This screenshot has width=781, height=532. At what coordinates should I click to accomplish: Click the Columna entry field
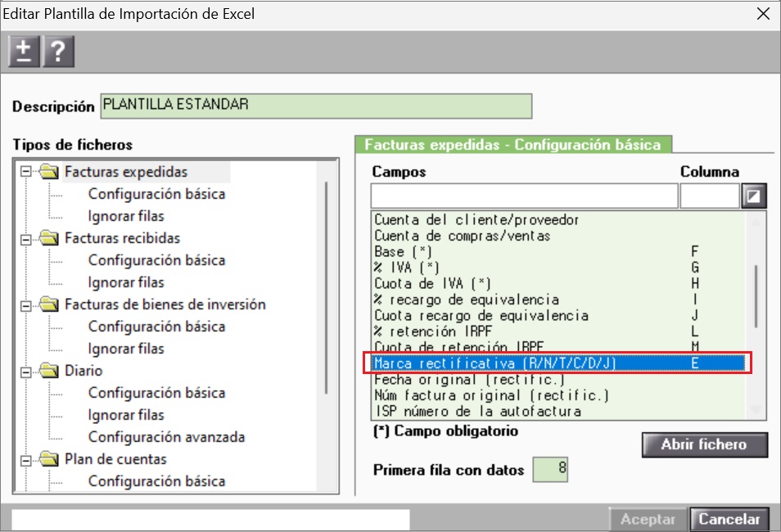tap(709, 196)
